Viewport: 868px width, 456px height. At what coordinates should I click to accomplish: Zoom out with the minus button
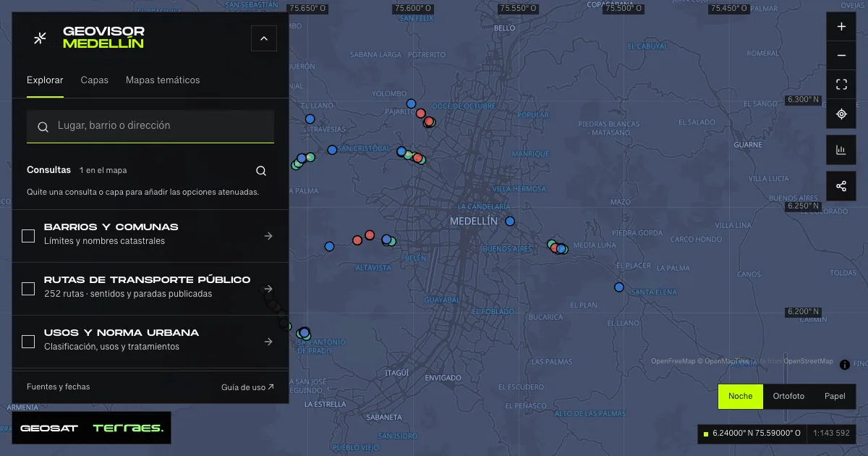[x=841, y=56]
